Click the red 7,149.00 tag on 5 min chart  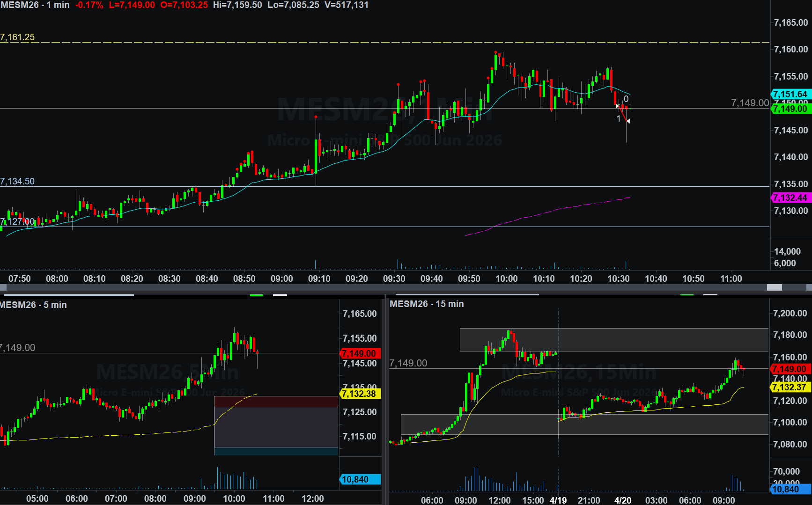pyautogui.click(x=360, y=353)
